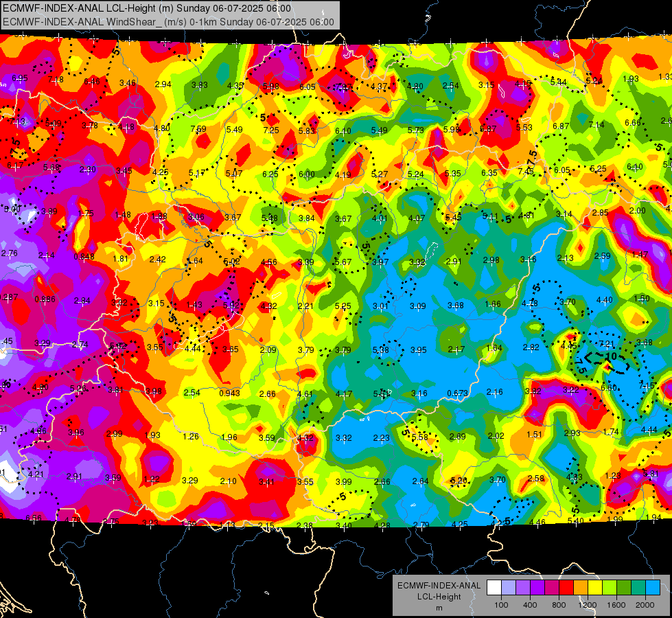
Task: Click the wind shear value 1.26
Action: coord(191,437)
